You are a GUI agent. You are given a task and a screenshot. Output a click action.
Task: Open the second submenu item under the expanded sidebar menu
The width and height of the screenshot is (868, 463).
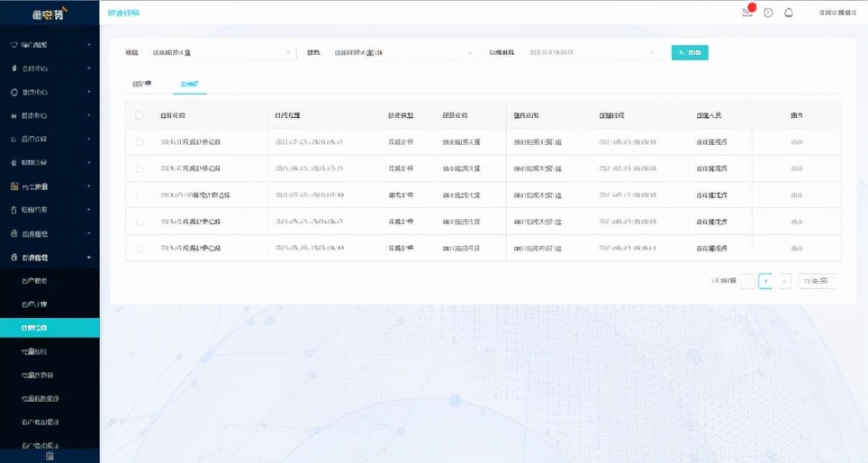(x=34, y=304)
